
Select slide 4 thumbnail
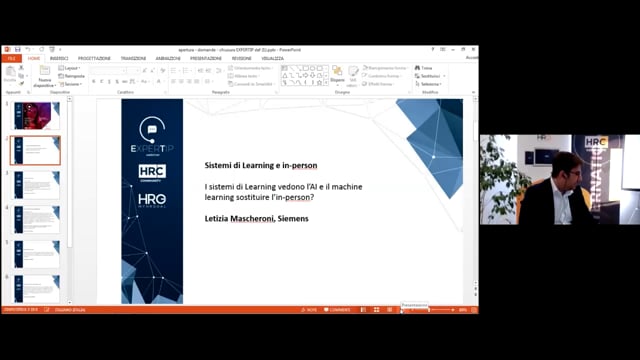pyautogui.click(x=36, y=220)
